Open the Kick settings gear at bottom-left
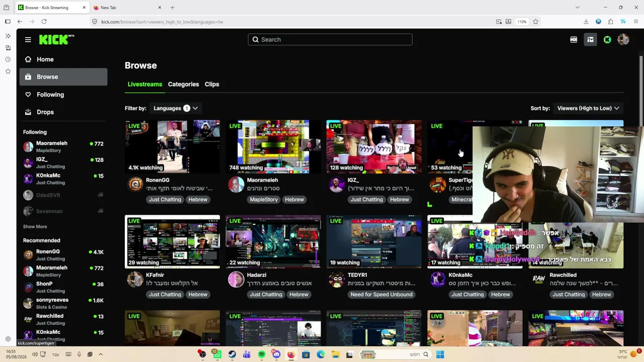Viewport: 644px width, 362px height. 8,339
